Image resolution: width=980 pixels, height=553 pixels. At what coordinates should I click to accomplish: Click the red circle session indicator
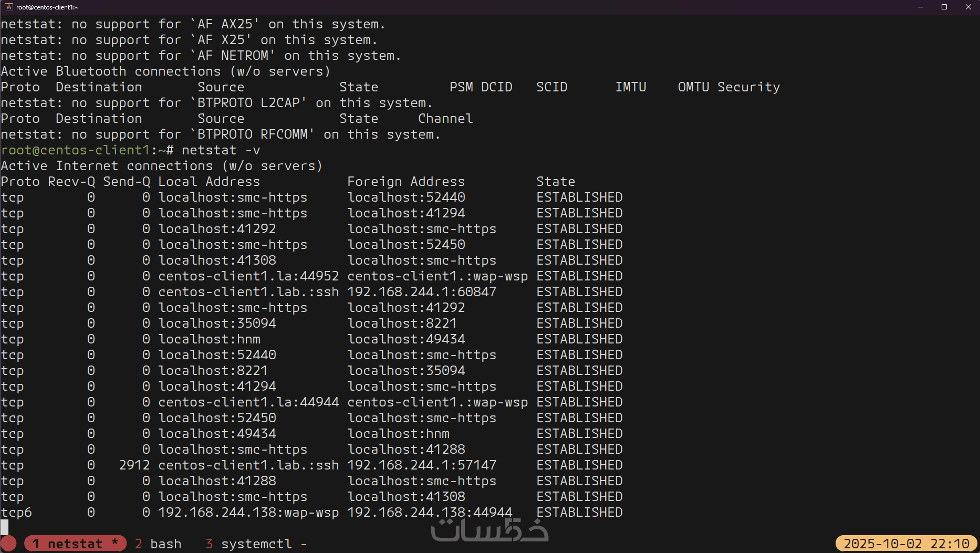point(8,544)
